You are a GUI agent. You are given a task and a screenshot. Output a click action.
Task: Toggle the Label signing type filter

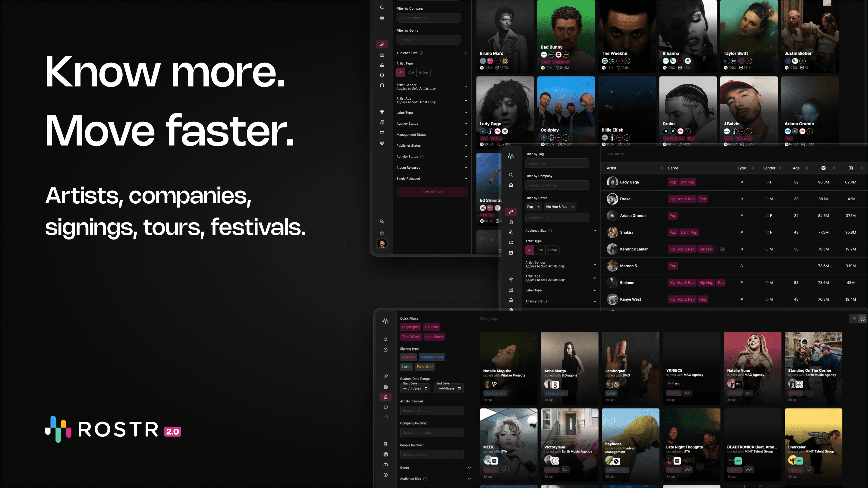(406, 367)
